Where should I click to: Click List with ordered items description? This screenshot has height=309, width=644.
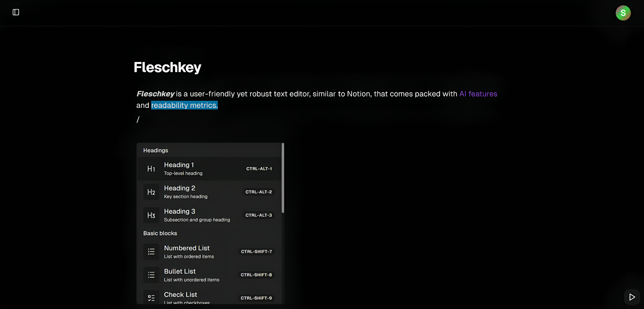[x=189, y=257]
